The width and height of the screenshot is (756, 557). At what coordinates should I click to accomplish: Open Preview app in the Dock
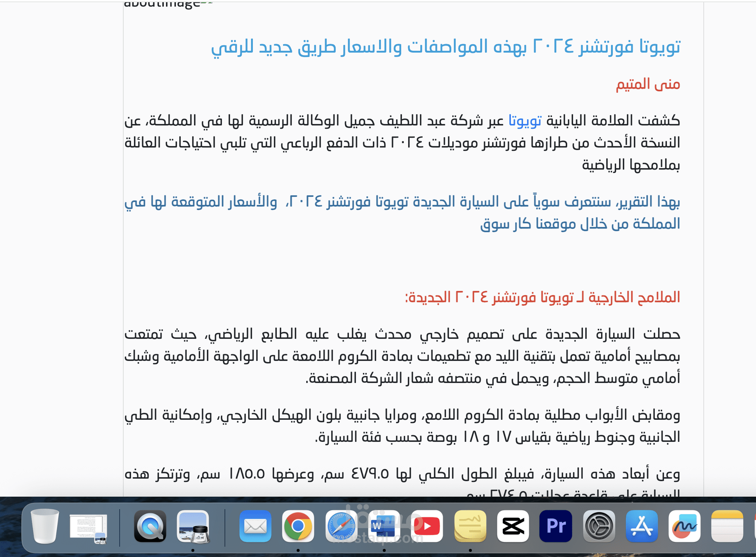click(193, 526)
